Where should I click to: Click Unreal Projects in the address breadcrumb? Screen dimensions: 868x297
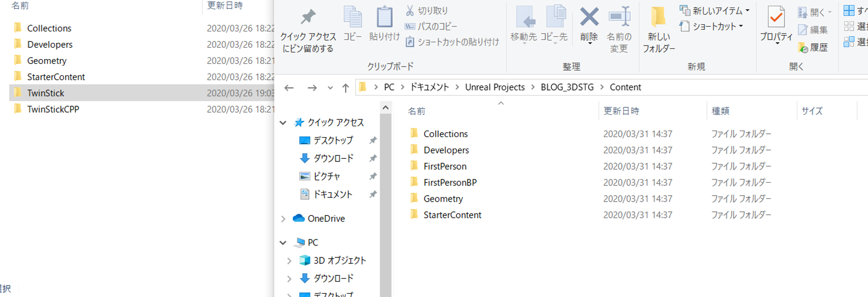495,87
